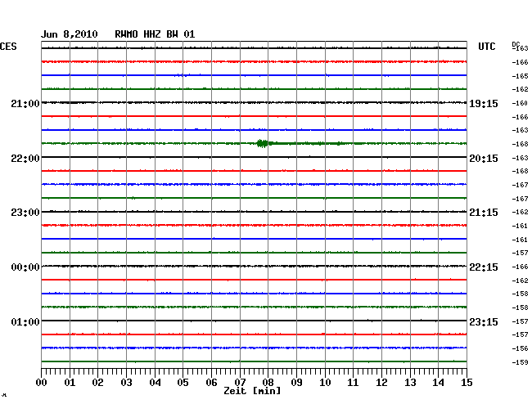The width and height of the screenshot is (532, 404).
Task: Select minute 08 on the bottom axis
Action: coord(268,383)
